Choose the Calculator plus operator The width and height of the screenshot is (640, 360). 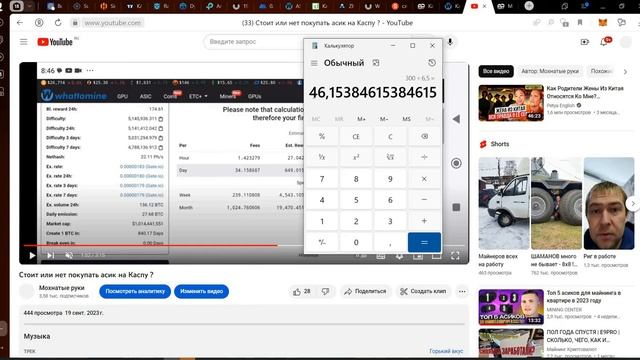[424, 221]
